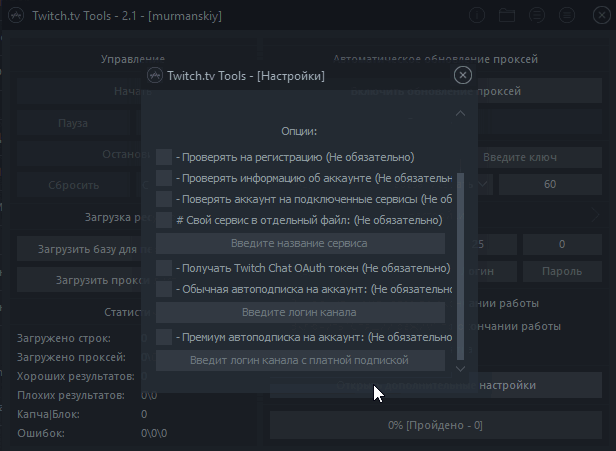Check 'Поверять аккаунт на подключенные сервисы' option
This screenshot has width=616, height=451.
click(164, 199)
